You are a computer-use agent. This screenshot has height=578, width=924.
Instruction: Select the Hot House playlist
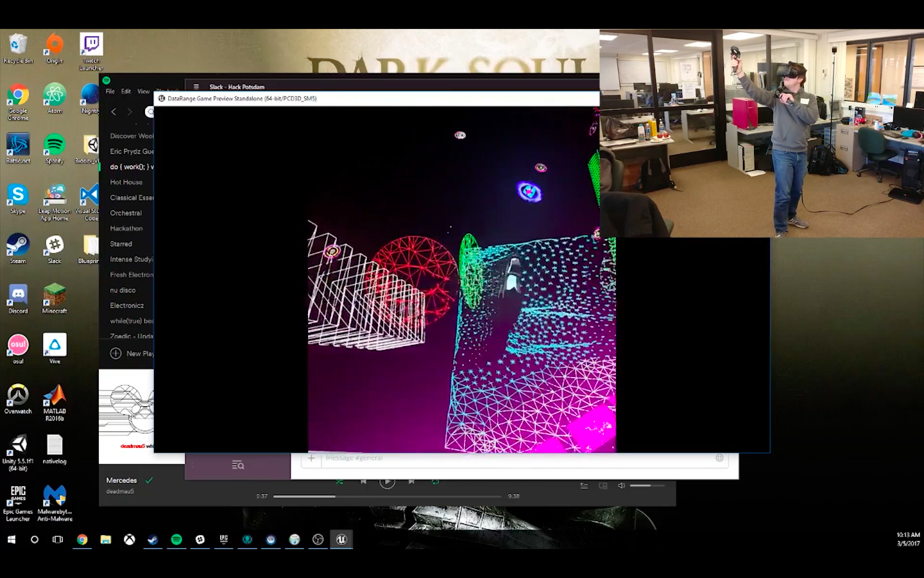tap(126, 182)
